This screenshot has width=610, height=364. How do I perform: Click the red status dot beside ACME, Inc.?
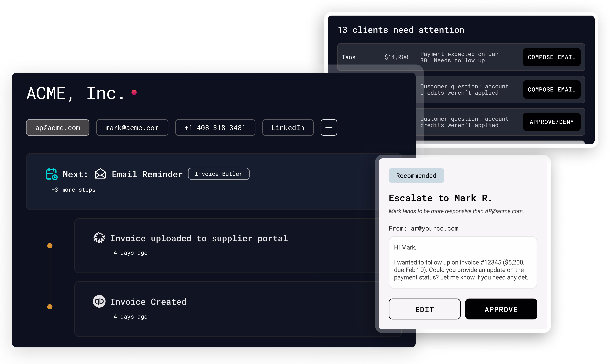[134, 92]
